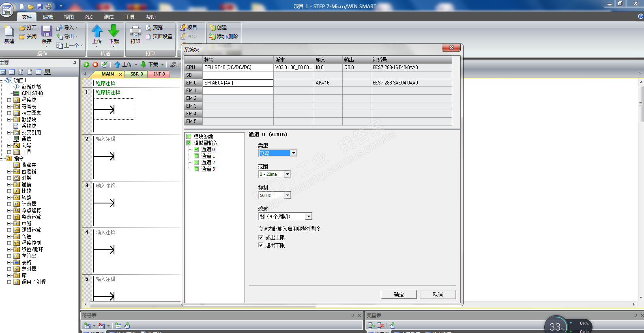Click the 工具 (Tools) ribbon tab
Viewport: 644px width, 333px height.
point(130,17)
